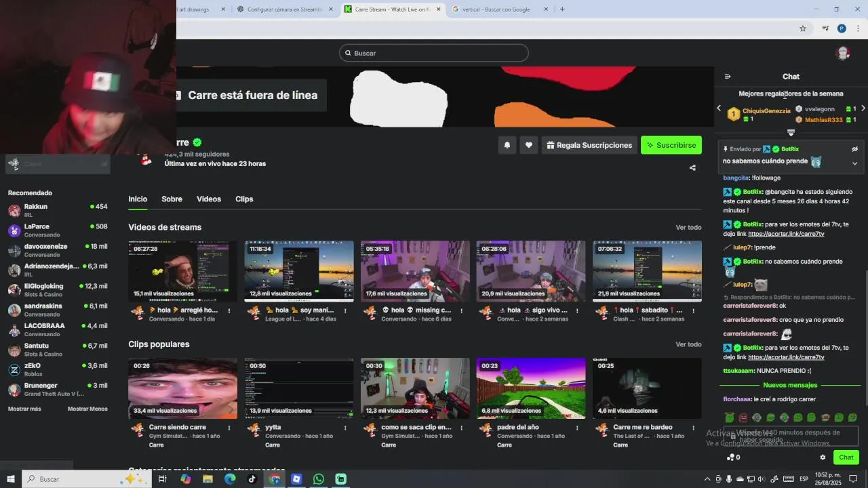Click 'Mostrar más' in recommended channels
The width and height of the screenshot is (868, 488).
pyautogui.click(x=24, y=409)
